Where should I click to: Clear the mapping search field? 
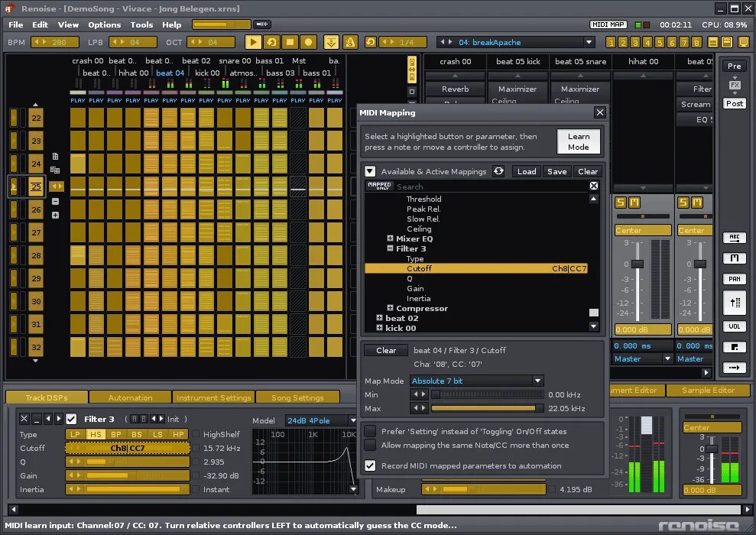pos(593,186)
